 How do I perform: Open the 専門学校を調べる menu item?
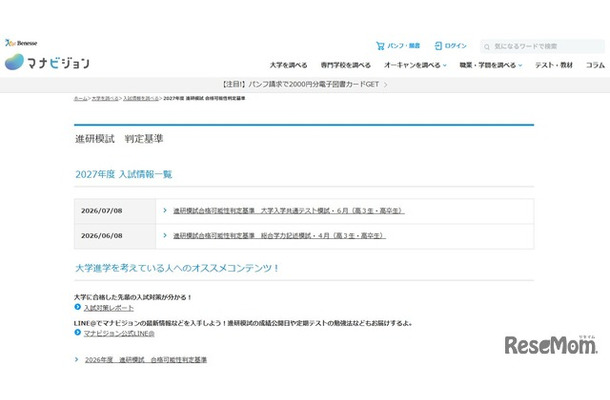345,65
